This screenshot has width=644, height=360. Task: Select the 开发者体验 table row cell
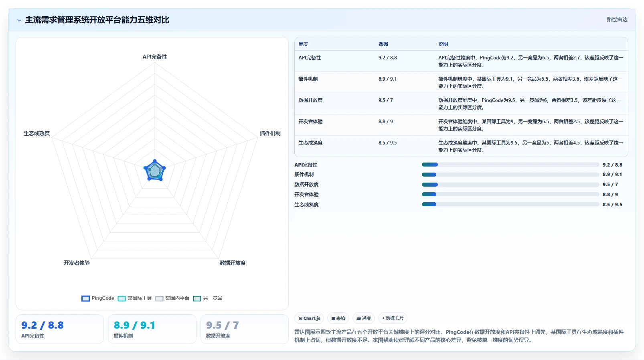tap(310, 122)
